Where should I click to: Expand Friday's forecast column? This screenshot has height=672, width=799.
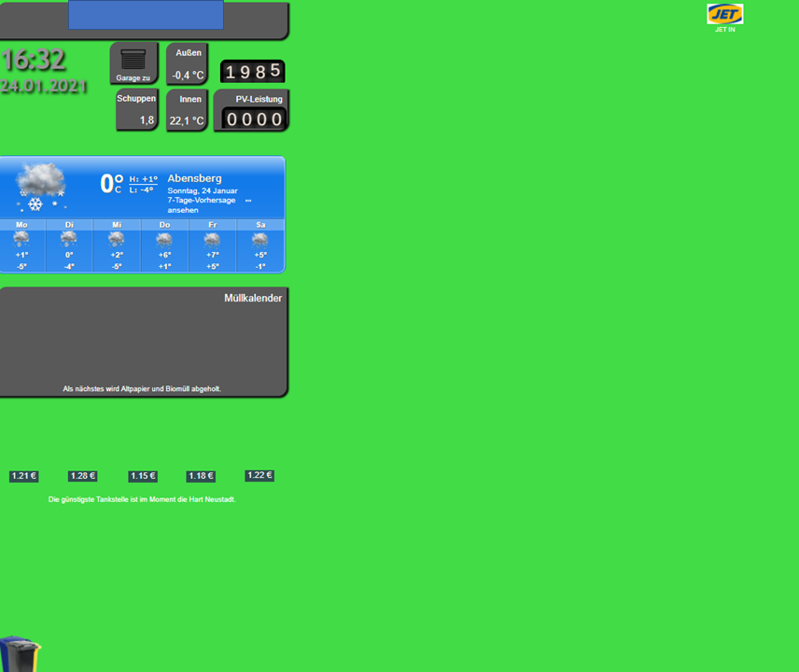(x=212, y=243)
